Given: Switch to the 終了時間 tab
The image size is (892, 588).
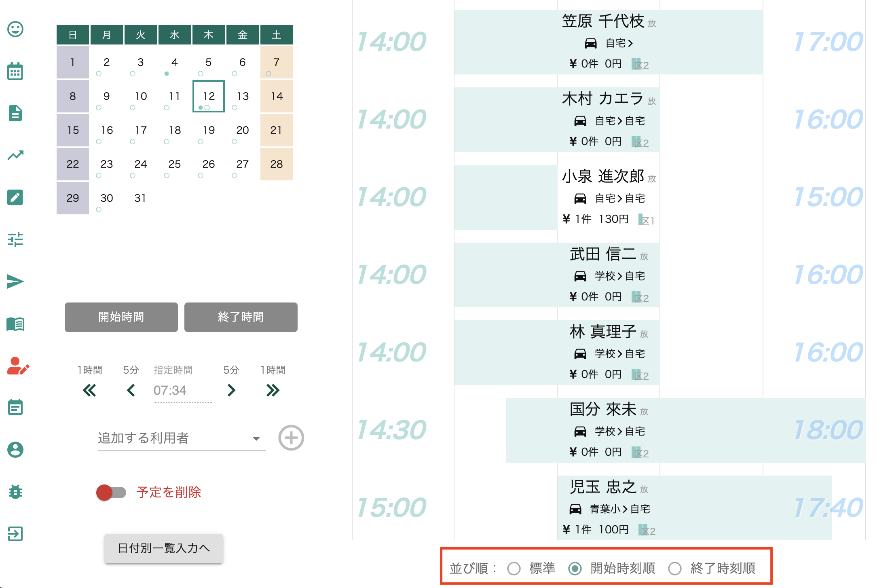Looking at the screenshot, I should pyautogui.click(x=241, y=317).
